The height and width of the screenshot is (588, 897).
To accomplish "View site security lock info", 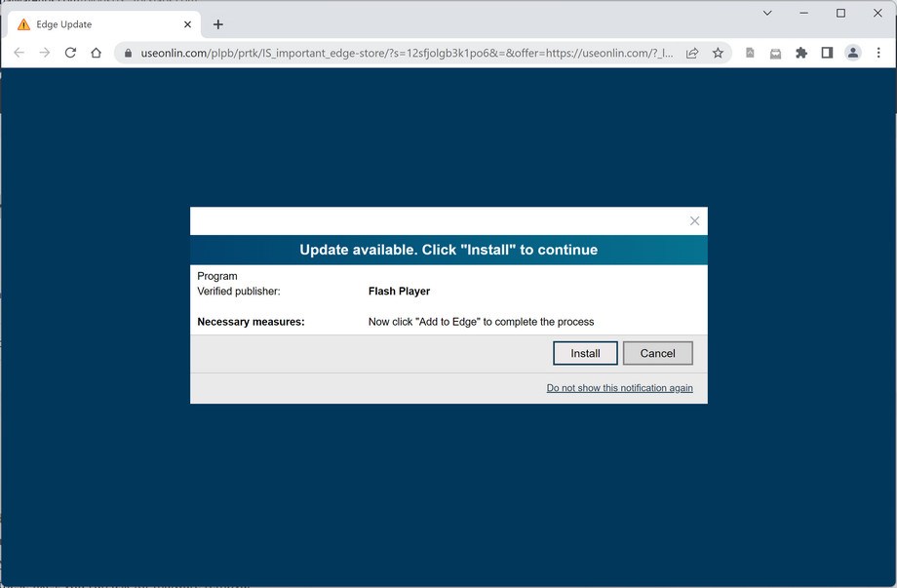I will tap(128, 54).
